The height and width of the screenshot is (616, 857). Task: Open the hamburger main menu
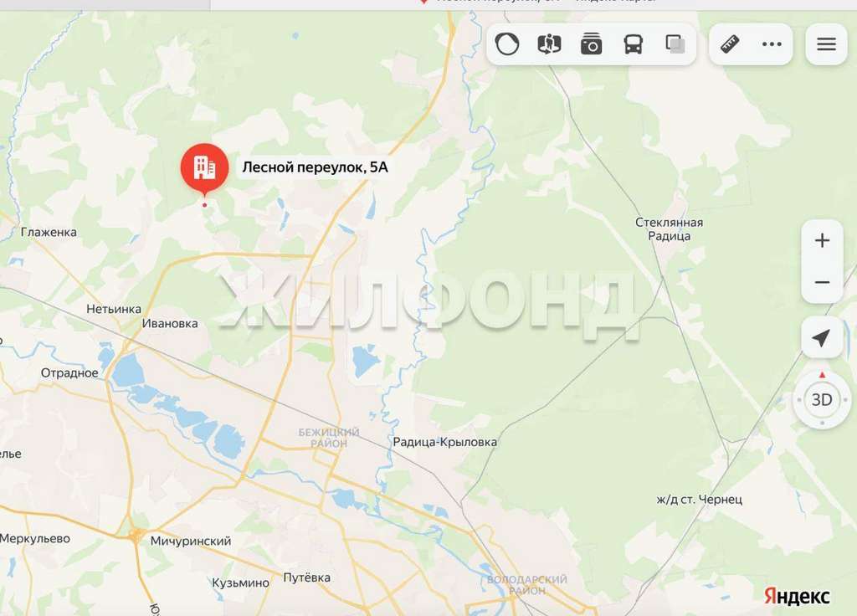(x=826, y=44)
